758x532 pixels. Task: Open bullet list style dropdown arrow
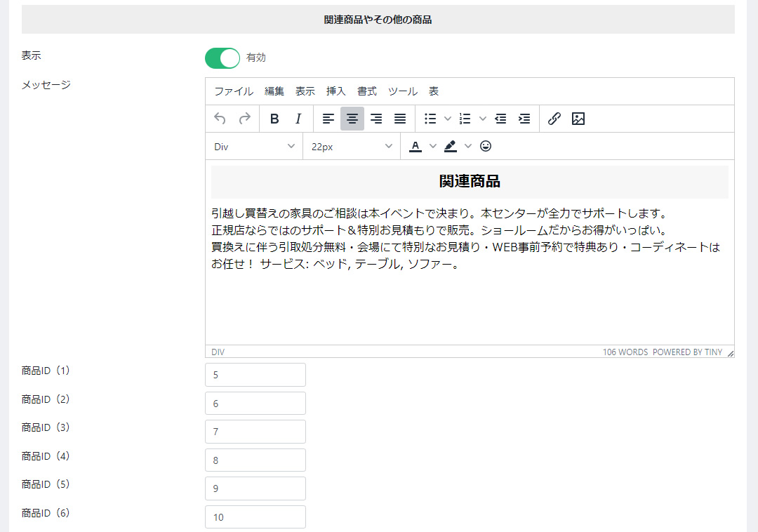point(448,119)
